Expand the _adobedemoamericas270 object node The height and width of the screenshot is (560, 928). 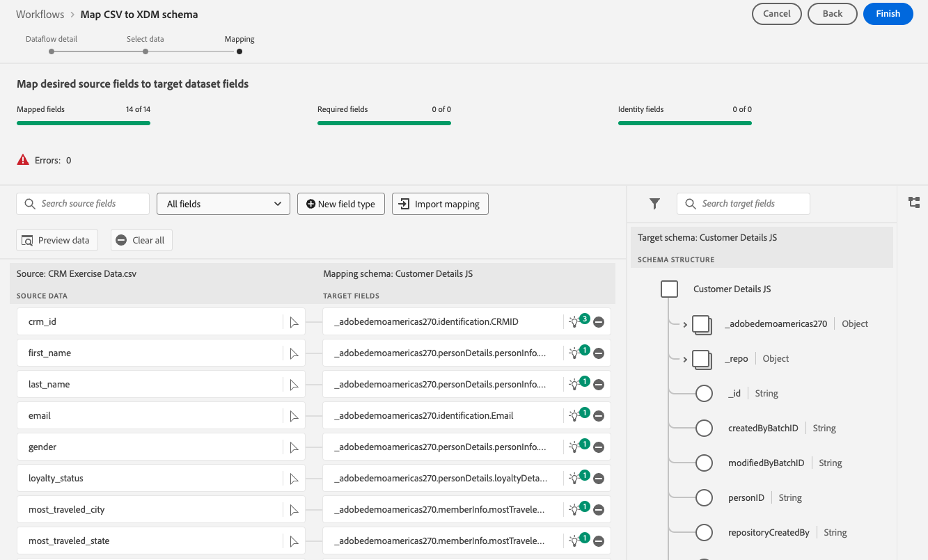click(685, 324)
